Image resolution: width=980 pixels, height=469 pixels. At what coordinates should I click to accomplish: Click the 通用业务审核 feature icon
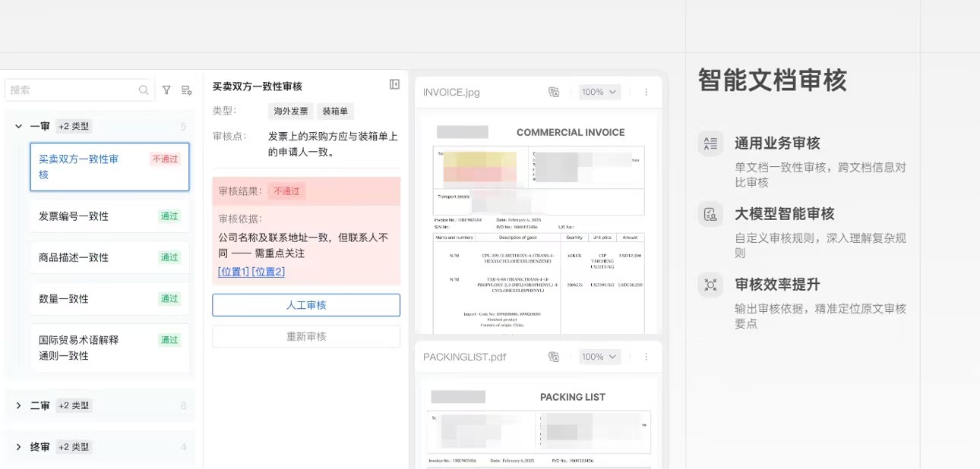[x=710, y=143]
